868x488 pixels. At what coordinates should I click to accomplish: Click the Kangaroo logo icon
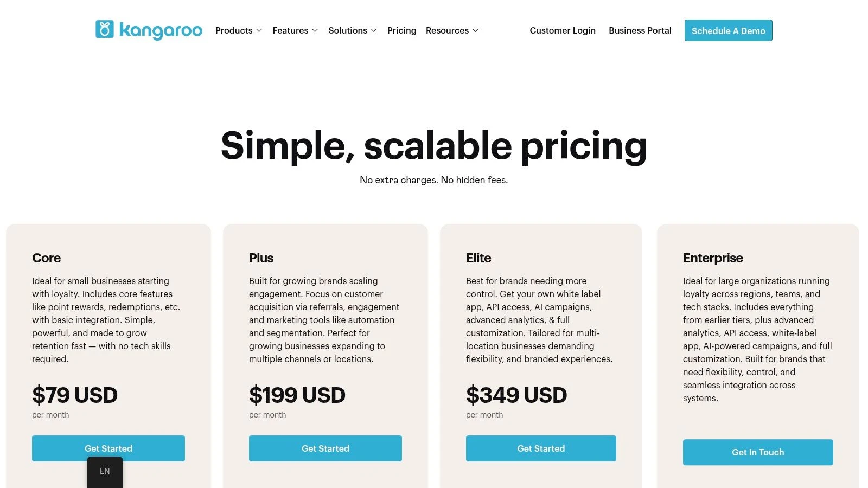105,30
